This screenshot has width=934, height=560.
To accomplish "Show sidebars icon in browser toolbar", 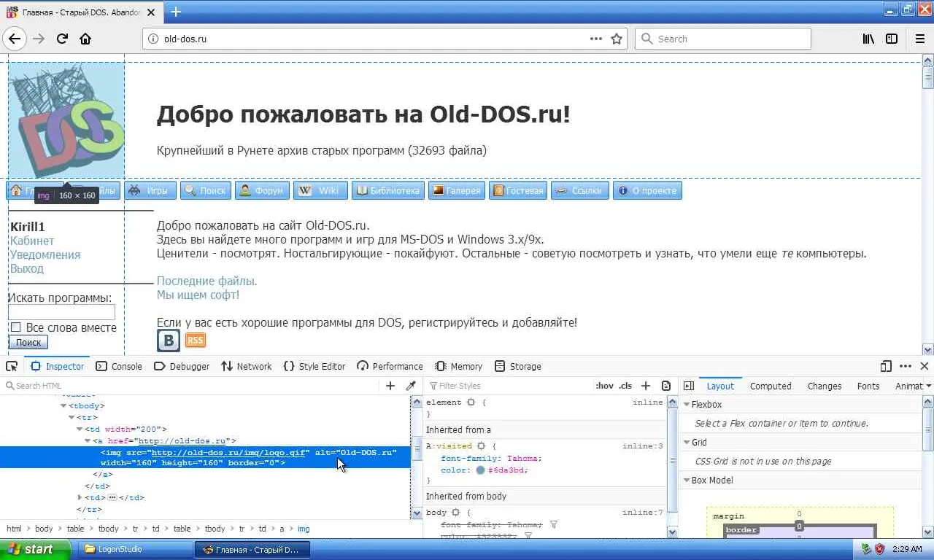I will coord(892,39).
